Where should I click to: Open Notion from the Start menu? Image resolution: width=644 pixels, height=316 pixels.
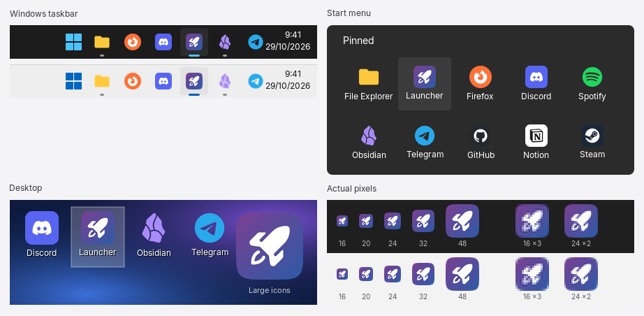pyautogui.click(x=536, y=142)
